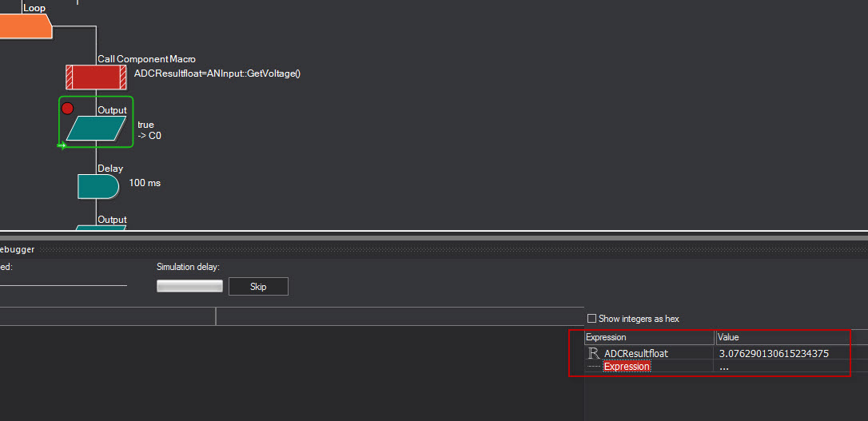Click the ADCResultfloat value 3.0762901
The width and height of the screenshot is (868, 421).
tap(774, 354)
